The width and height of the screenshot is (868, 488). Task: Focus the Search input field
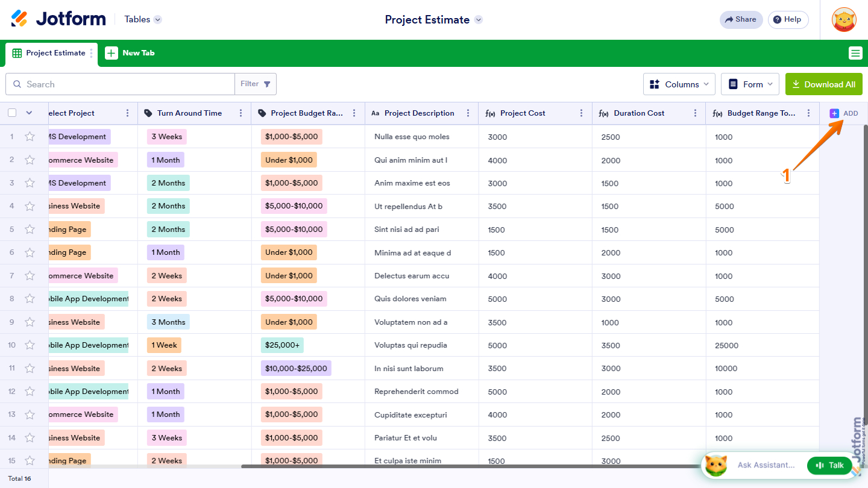pos(121,84)
